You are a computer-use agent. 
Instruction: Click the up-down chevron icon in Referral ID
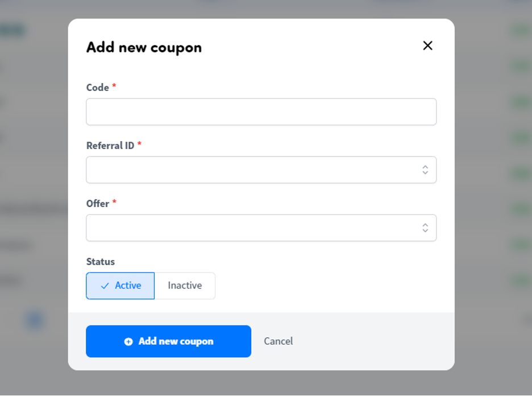coord(425,170)
